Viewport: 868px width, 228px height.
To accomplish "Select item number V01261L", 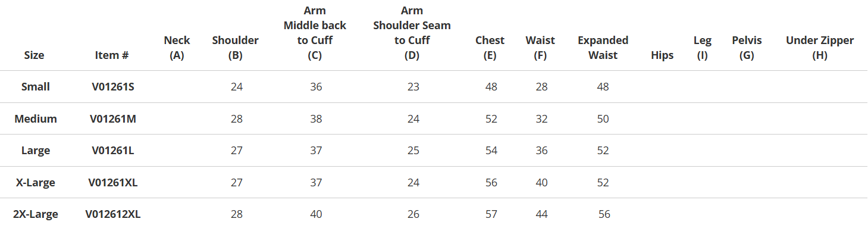I will pyautogui.click(x=113, y=151).
